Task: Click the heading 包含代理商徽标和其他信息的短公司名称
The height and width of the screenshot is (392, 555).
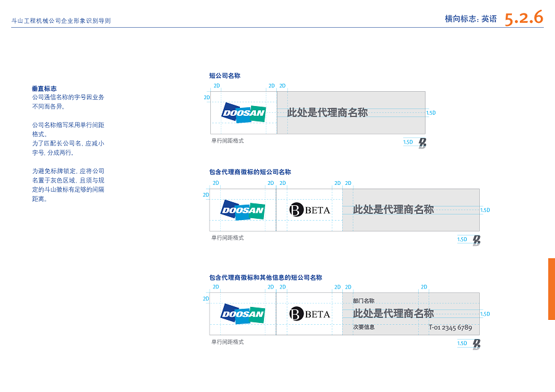Action: coord(265,277)
